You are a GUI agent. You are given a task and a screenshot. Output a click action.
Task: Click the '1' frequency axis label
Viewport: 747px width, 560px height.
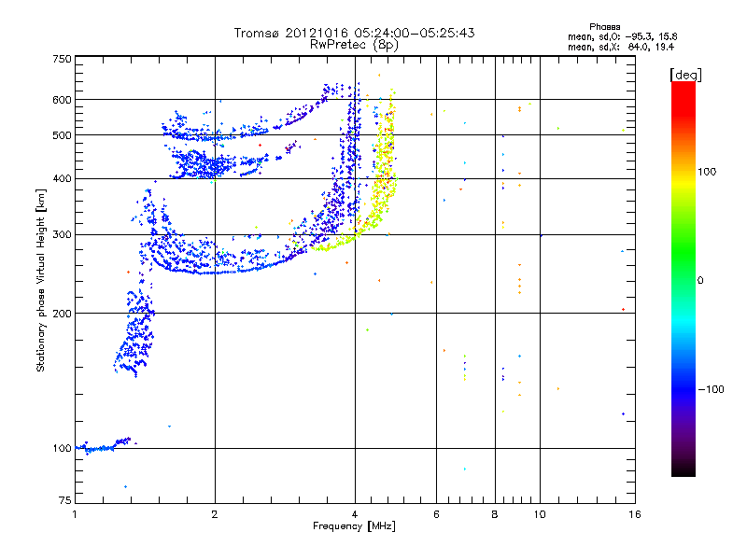[75, 514]
